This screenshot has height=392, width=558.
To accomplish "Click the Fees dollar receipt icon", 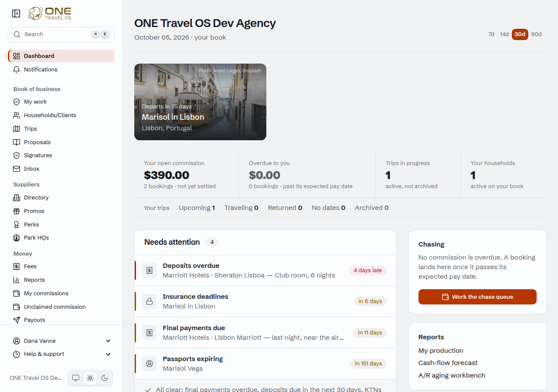I will coord(17,266).
